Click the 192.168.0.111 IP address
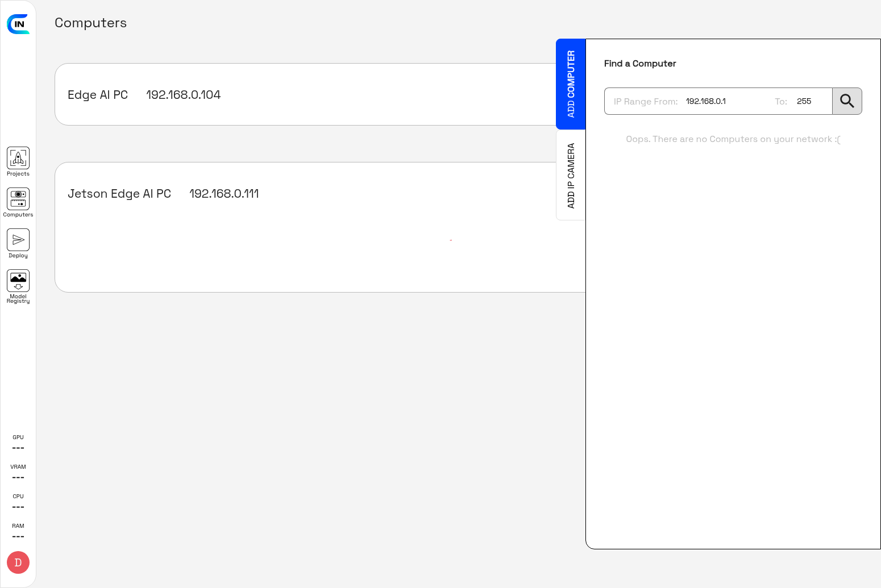Image resolution: width=881 pixels, height=588 pixels. [224, 194]
